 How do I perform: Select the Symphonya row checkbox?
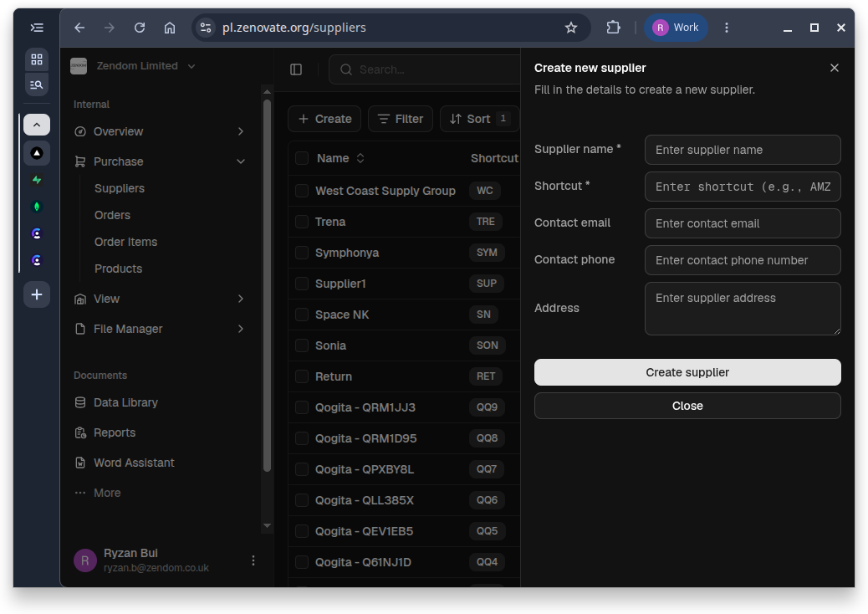click(302, 253)
